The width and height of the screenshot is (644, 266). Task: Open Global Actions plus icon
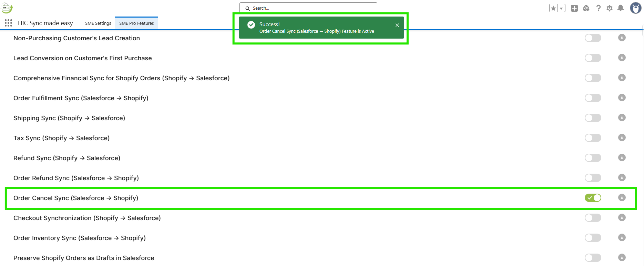click(x=574, y=8)
